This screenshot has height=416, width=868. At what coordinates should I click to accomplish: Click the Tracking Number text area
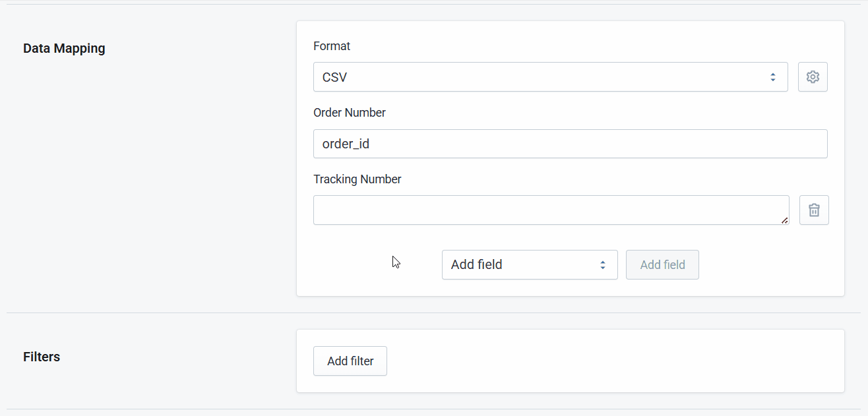pos(551,210)
